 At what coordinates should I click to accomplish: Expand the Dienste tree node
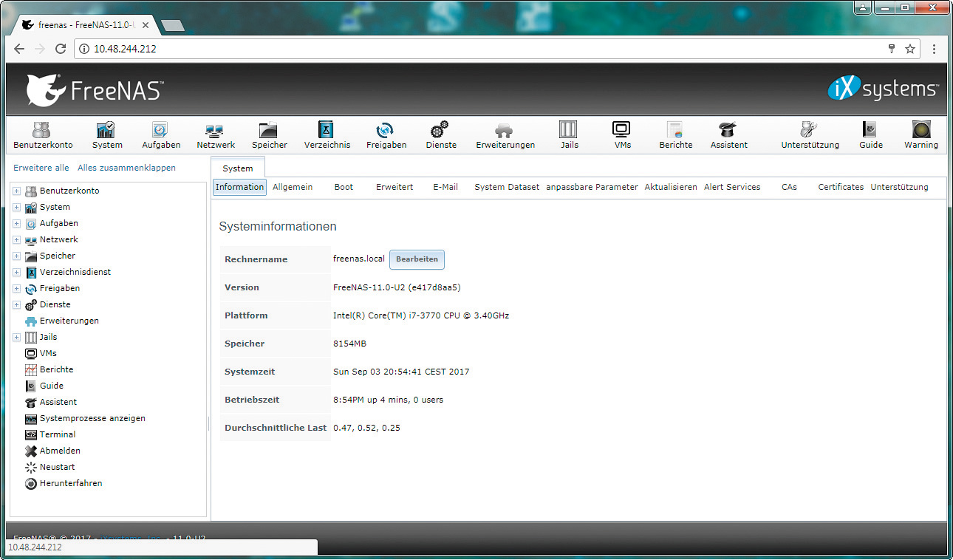tap(16, 305)
